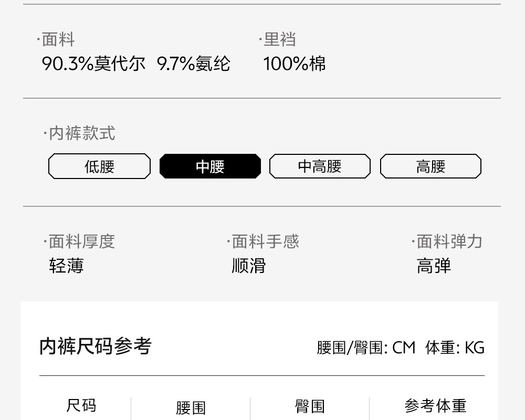Select the highlighted 中腰 style option
Viewport: 525px width, 420px height.
point(210,166)
